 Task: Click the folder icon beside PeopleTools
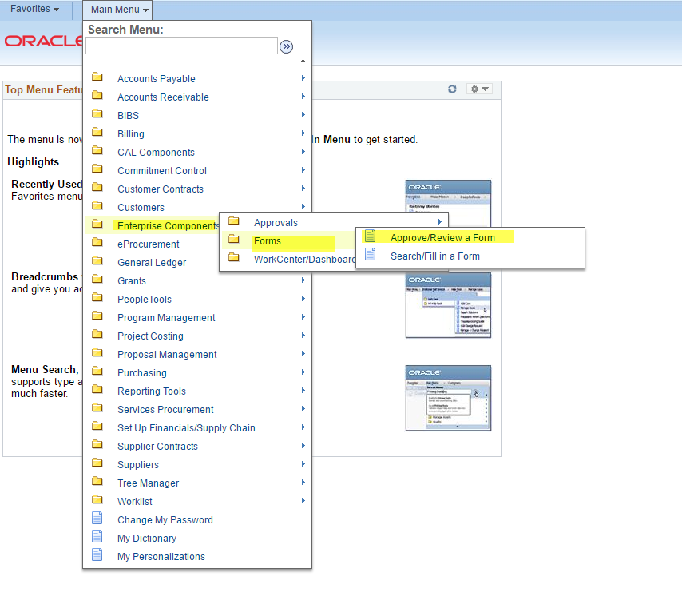[x=97, y=297]
